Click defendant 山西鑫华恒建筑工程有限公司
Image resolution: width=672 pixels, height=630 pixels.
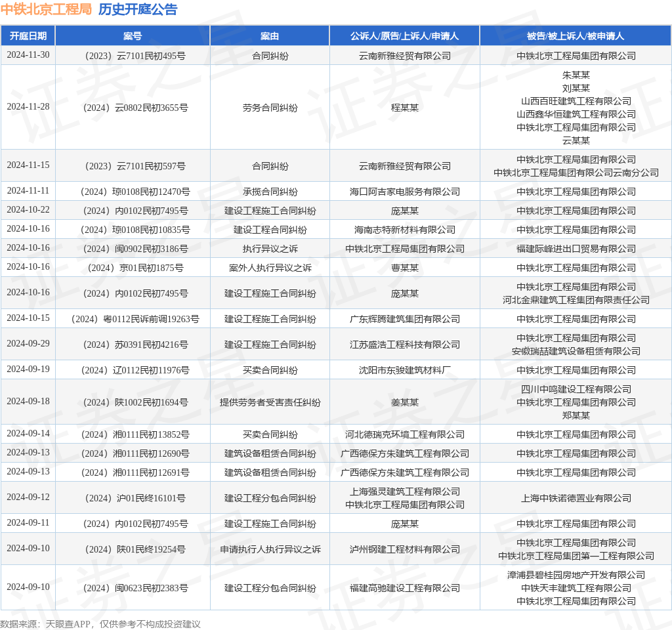pyautogui.click(x=576, y=114)
